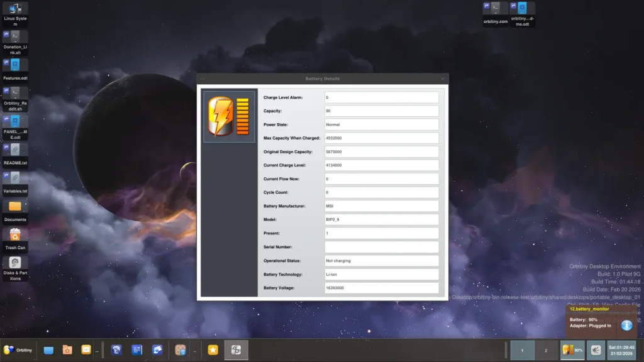The width and height of the screenshot is (644, 362).
Task: Click the large battery icon in Battery Details
Action: (x=229, y=116)
